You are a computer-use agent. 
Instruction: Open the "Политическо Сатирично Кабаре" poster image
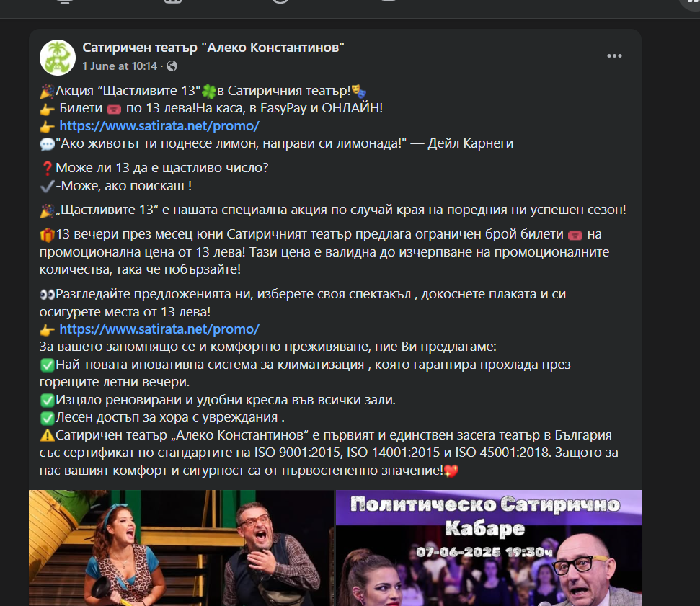coord(488,548)
